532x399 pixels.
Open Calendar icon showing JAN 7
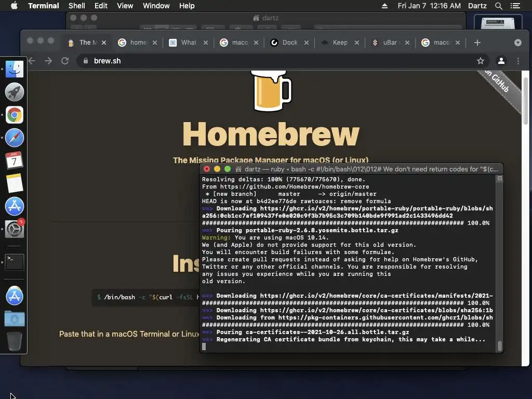pos(14,161)
